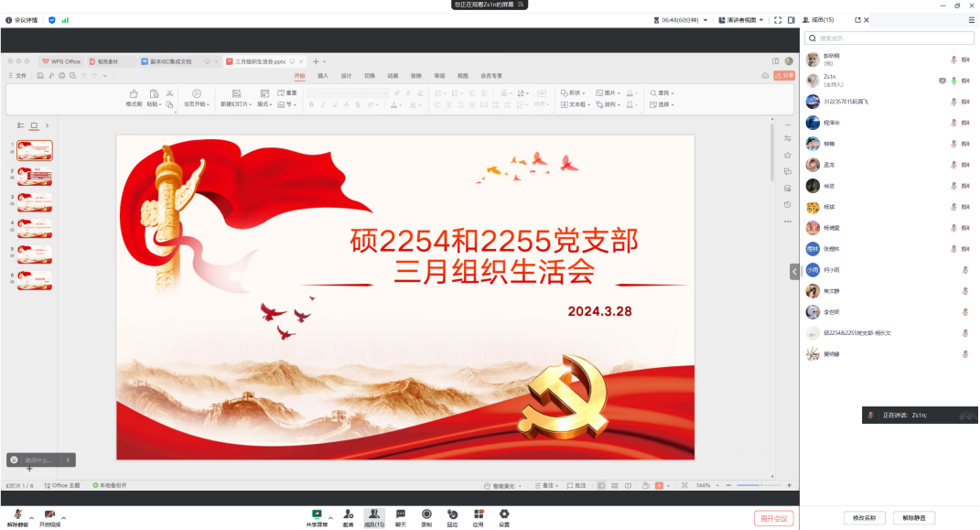Screen dimensions: 980x530
Task: Pop out the members panel window
Action: tap(857, 20)
